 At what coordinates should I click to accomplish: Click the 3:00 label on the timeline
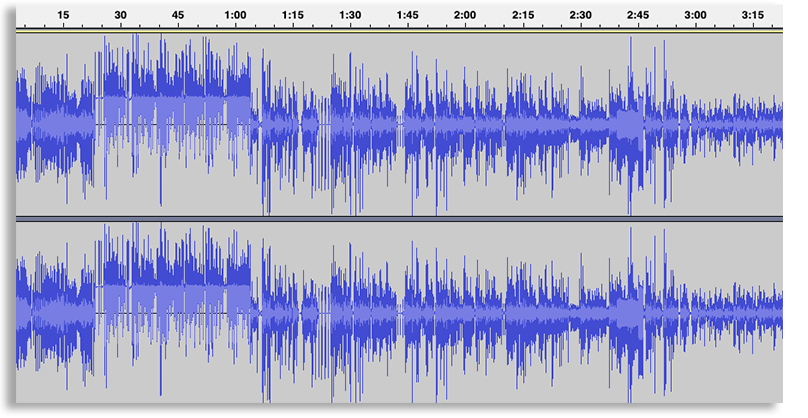[x=695, y=15]
